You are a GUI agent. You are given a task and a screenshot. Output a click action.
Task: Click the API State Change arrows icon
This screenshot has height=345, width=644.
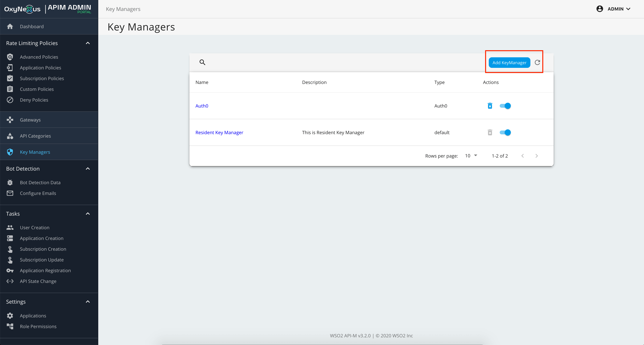[10, 281]
